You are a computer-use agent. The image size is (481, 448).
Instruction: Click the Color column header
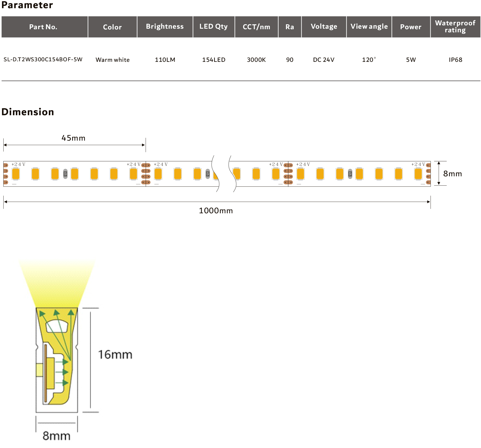[112, 27]
